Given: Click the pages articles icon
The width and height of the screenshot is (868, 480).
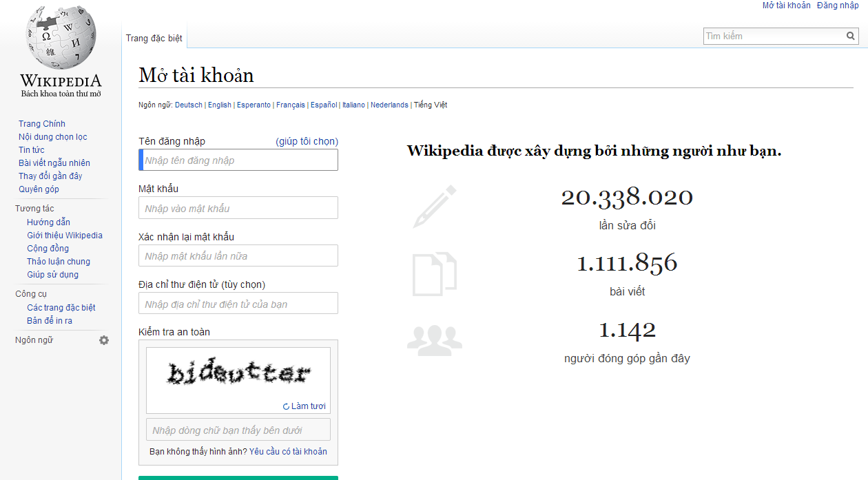Looking at the screenshot, I should [435, 273].
